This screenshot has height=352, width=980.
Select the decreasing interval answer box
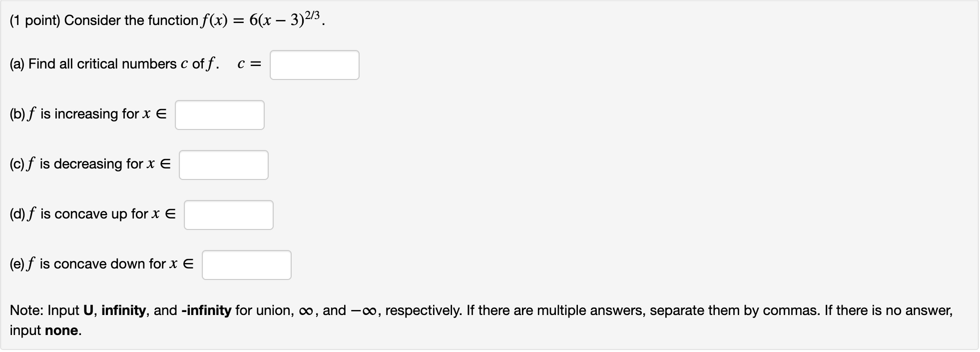[x=223, y=165]
